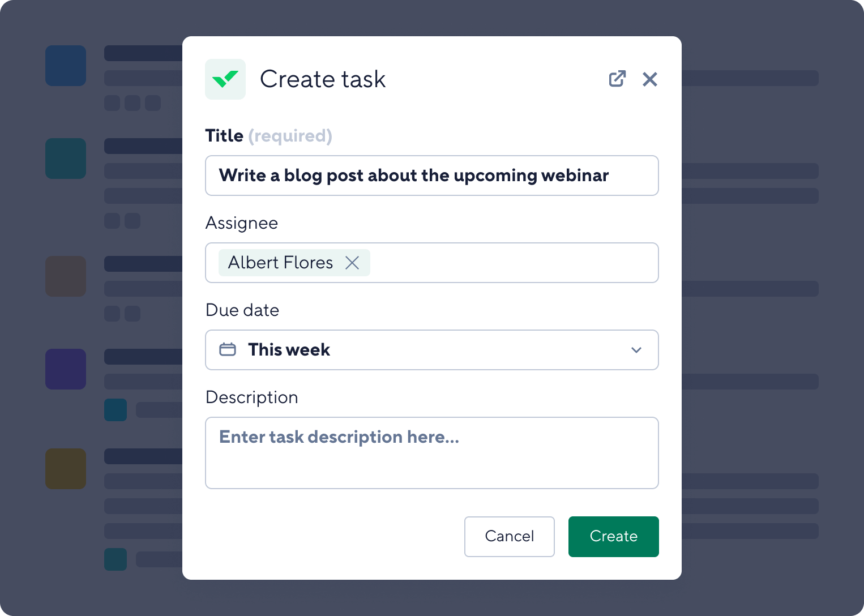The width and height of the screenshot is (864, 616).
Task: Focus the Title text field
Action: point(431,176)
